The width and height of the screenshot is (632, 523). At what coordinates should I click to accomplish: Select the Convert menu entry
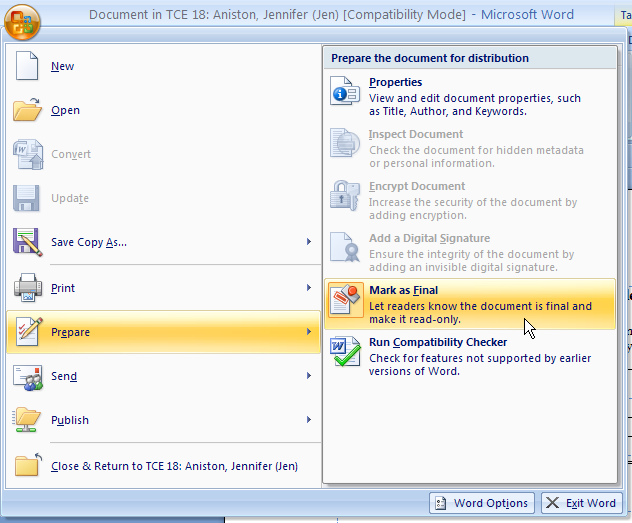[x=71, y=154]
